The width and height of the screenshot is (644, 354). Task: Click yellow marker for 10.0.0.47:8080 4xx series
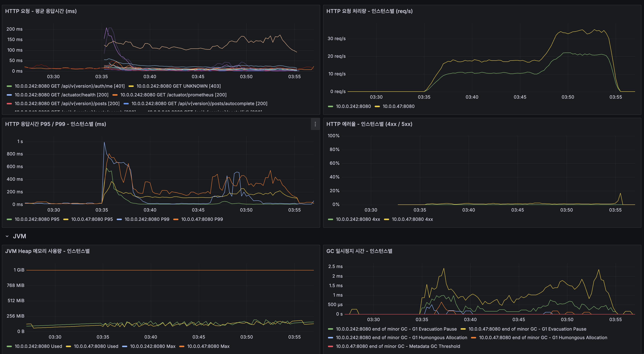pos(387,219)
